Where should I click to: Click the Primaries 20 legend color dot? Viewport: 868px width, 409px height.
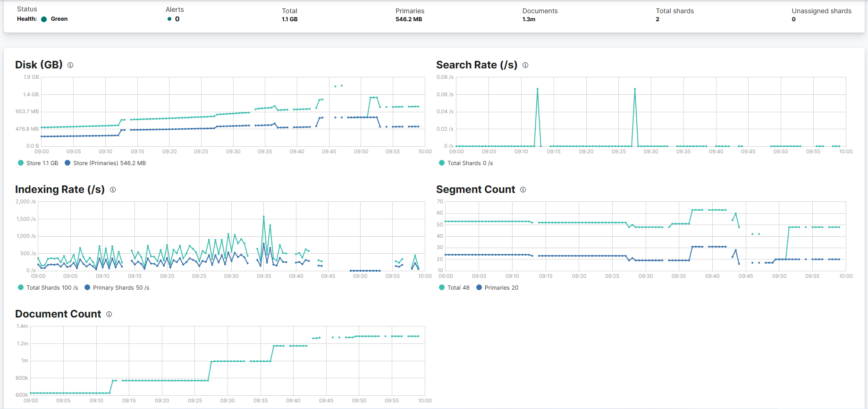point(479,287)
